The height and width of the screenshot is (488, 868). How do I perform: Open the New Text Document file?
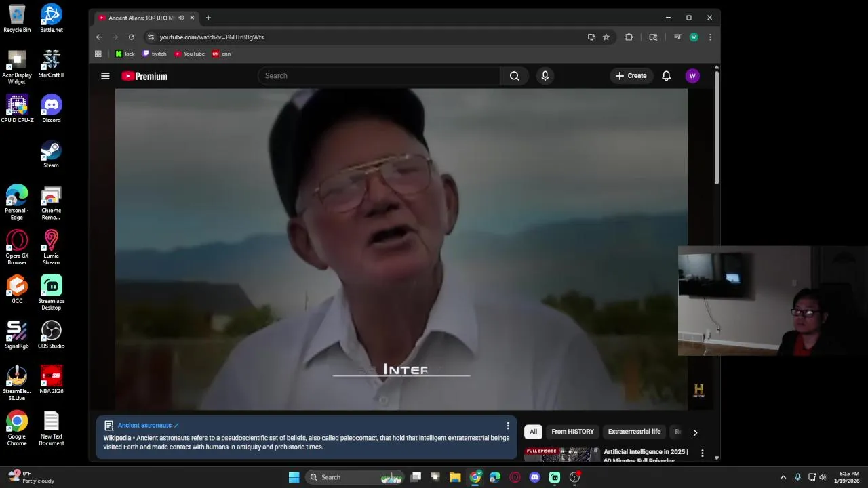tap(52, 428)
